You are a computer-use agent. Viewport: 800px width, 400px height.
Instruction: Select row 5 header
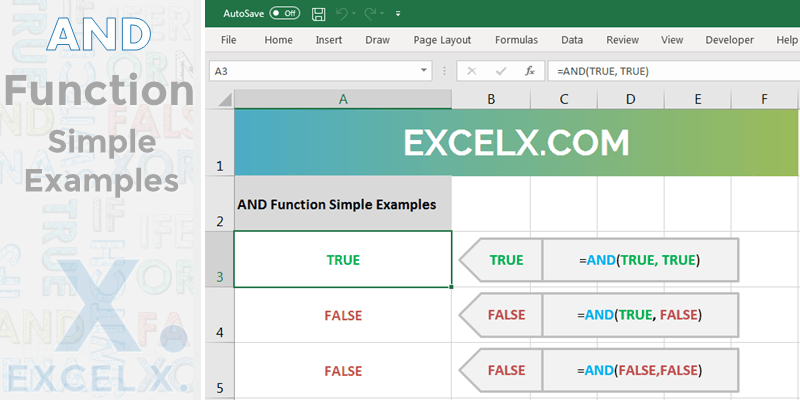tap(220, 370)
